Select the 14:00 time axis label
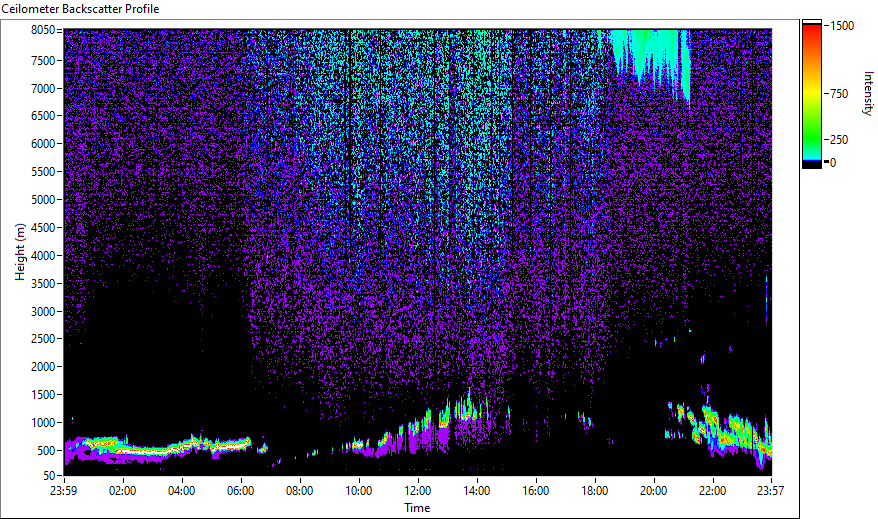 point(477,491)
